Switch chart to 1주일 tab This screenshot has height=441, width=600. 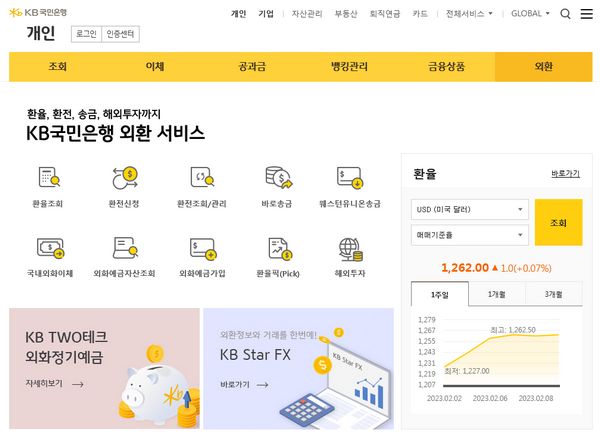[x=440, y=294]
